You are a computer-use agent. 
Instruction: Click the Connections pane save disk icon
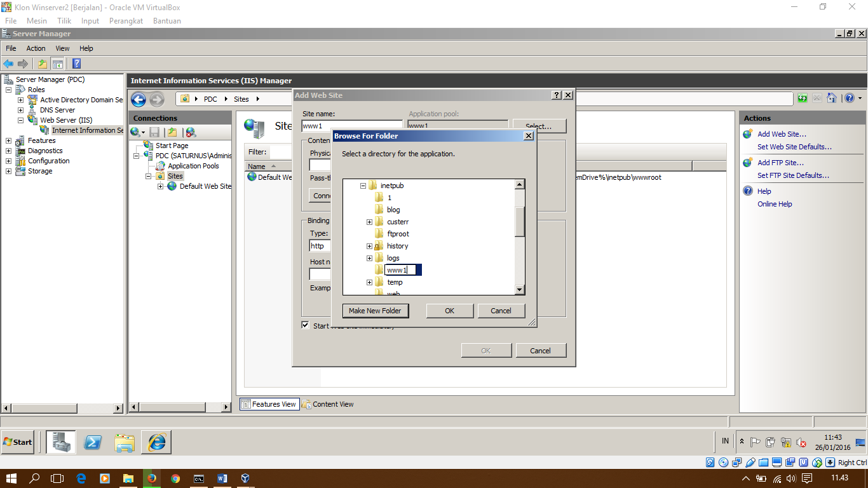click(154, 132)
